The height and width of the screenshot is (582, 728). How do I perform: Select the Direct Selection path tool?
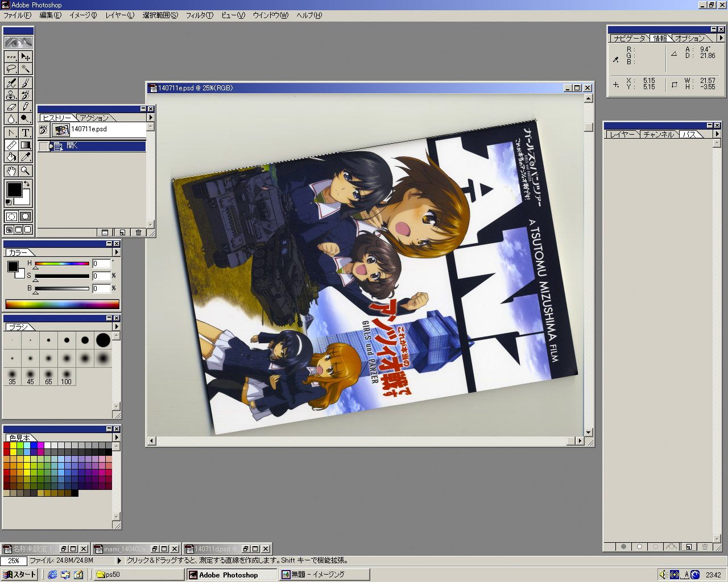(11, 133)
